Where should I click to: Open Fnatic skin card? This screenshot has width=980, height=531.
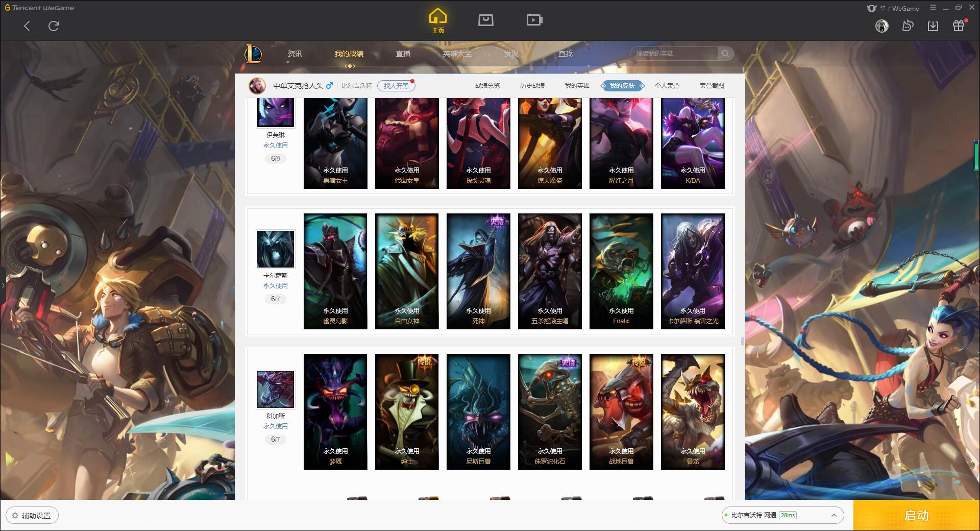(x=621, y=271)
